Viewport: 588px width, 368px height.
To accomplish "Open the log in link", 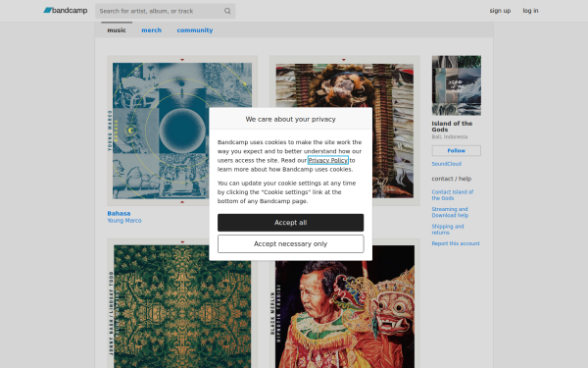I will (x=530, y=11).
